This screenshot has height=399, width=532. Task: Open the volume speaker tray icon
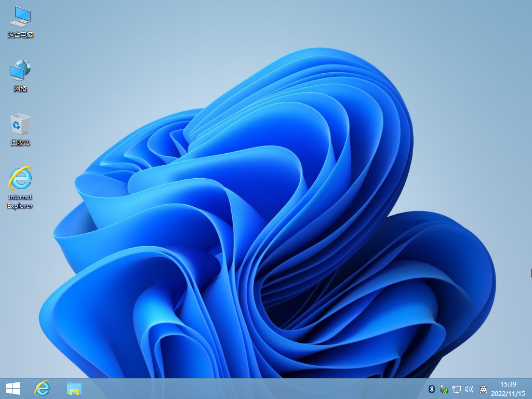click(x=469, y=389)
